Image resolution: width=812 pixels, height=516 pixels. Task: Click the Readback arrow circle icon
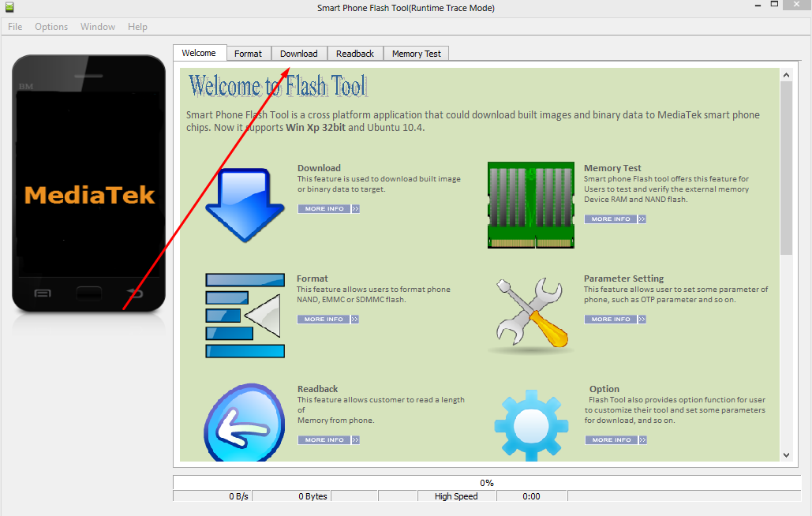tap(245, 424)
